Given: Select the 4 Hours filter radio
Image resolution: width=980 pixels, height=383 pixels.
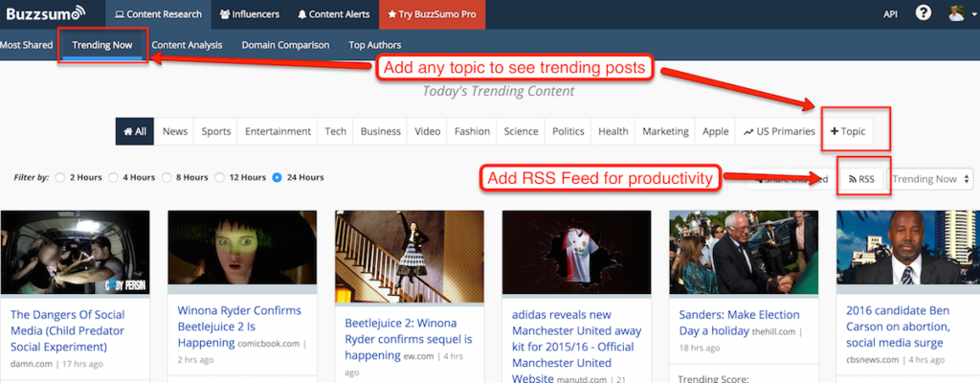Looking at the screenshot, I should [113, 178].
